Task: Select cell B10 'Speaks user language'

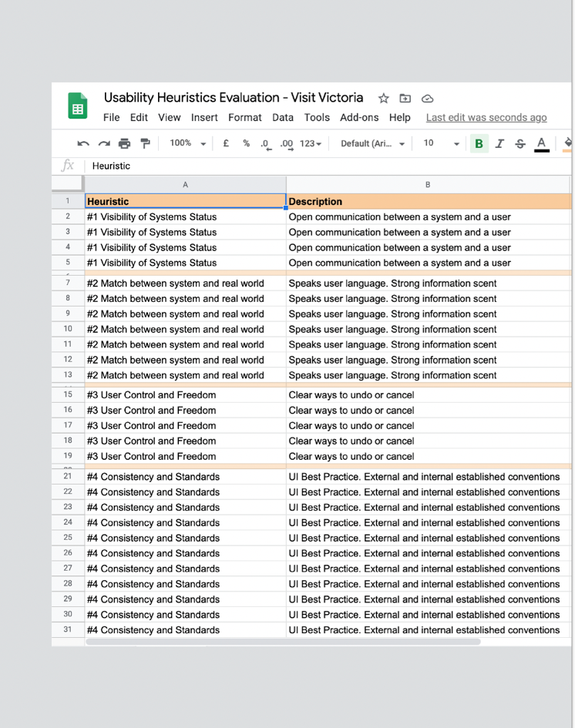Action: coord(429,329)
